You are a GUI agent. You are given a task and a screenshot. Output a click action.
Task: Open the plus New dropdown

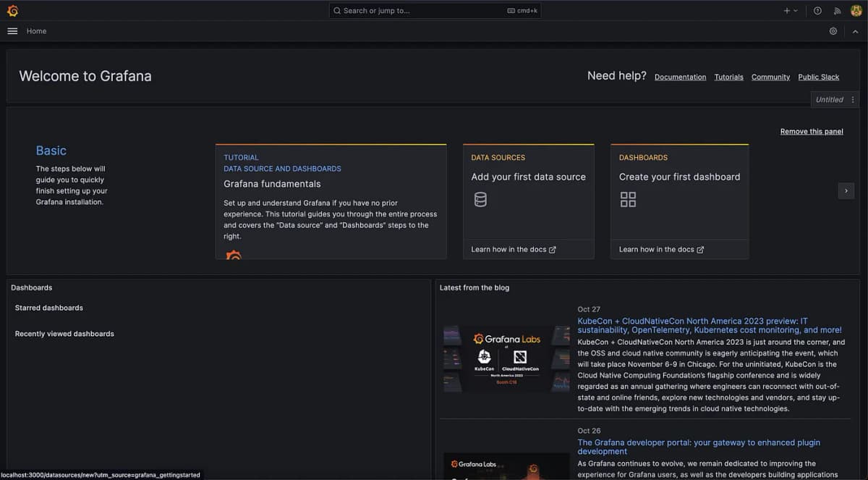791,11
